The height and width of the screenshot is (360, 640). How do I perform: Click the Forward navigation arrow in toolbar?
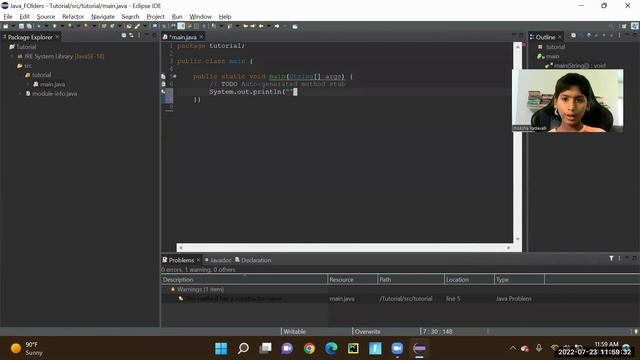277,26
